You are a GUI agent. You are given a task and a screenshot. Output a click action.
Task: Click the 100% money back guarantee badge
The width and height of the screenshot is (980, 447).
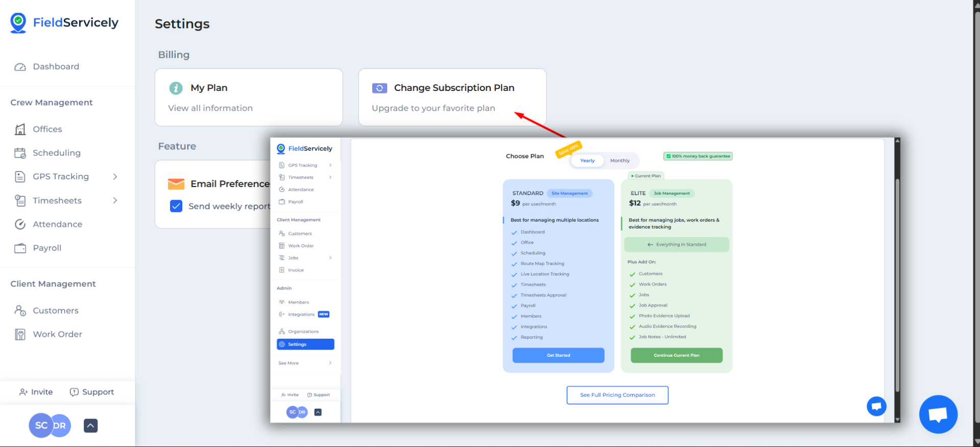pos(698,156)
